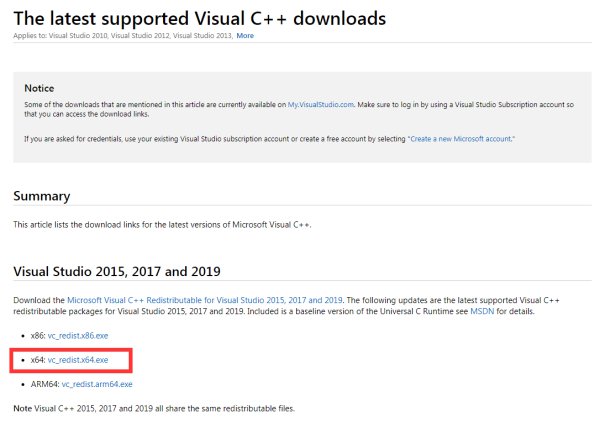Click the Summary heading
The height and width of the screenshot is (429, 600).
[x=41, y=196]
